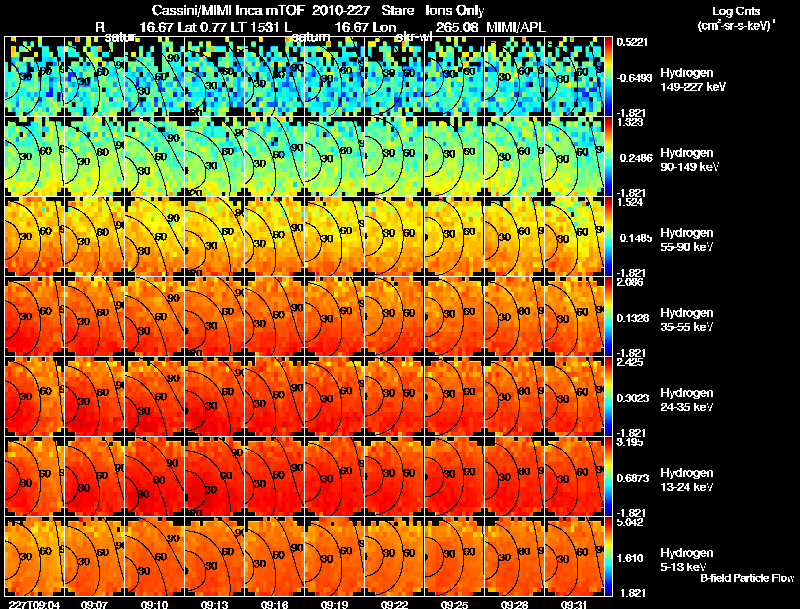Click the colorbar maximum value 1.323
This screenshot has width=800, height=609.
pos(630,122)
